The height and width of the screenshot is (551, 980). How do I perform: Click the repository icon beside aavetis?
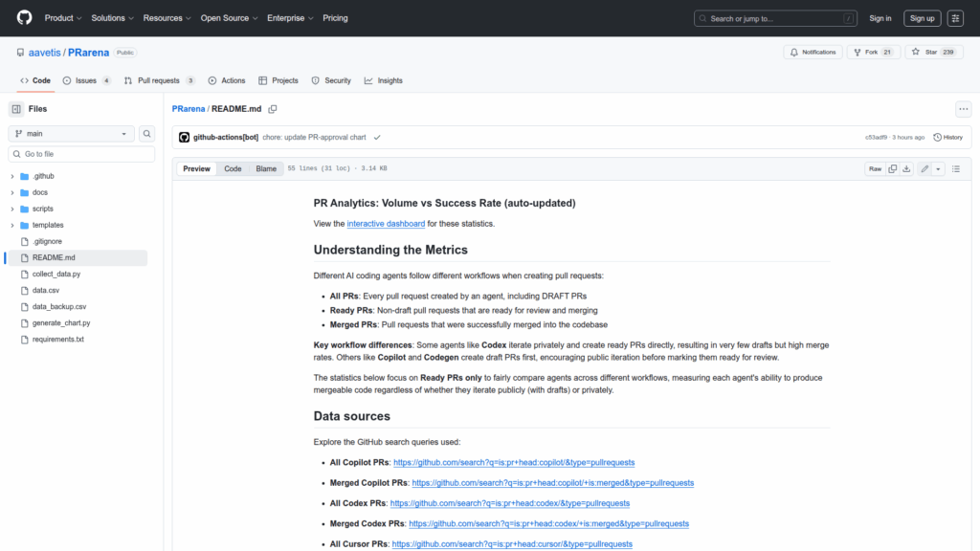point(21,53)
